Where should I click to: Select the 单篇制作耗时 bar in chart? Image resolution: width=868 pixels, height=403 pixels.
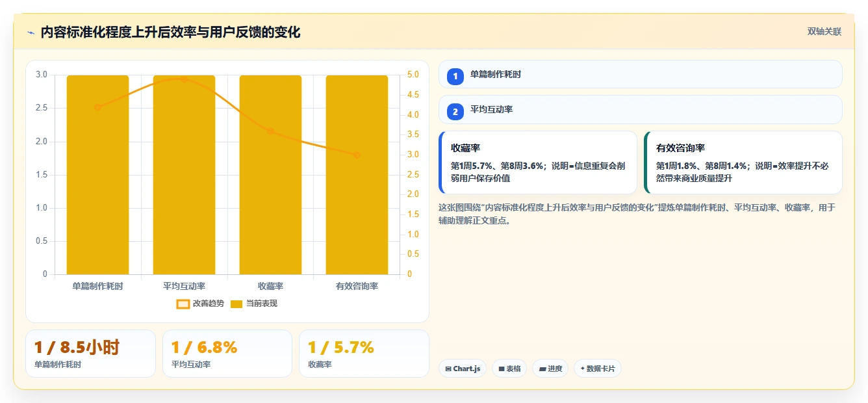(x=97, y=175)
